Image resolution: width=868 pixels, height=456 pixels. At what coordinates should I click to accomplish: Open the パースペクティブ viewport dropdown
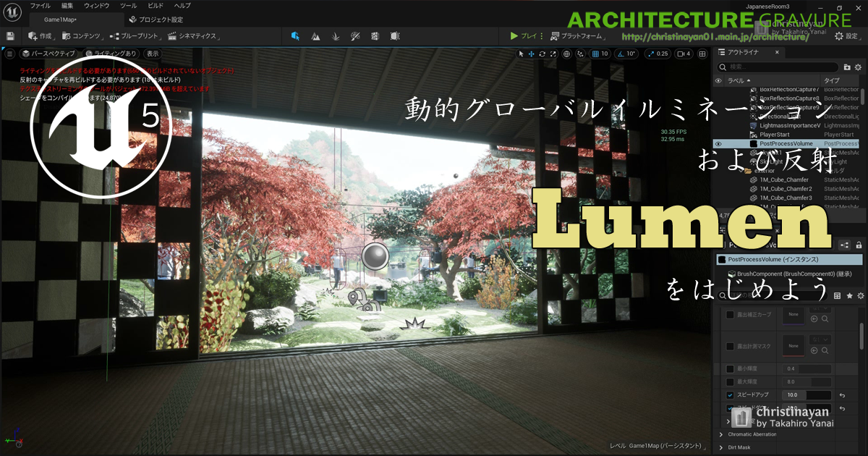click(48, 54)
